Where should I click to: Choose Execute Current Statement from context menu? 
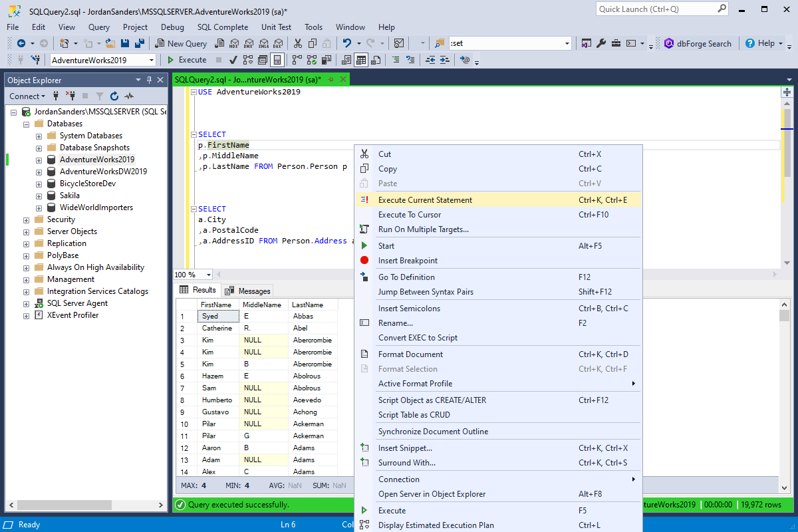pos(425,199)
